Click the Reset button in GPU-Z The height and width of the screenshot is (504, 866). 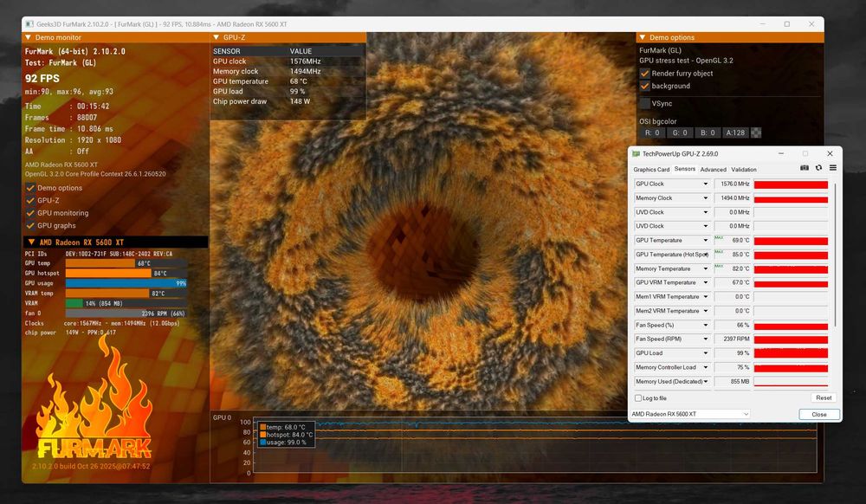tap(824, 398)
